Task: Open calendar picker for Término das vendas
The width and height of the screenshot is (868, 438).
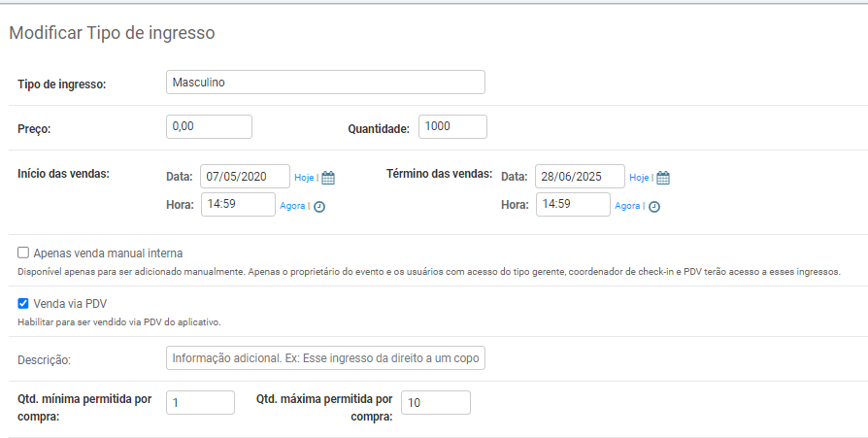Action: point(663,178)
